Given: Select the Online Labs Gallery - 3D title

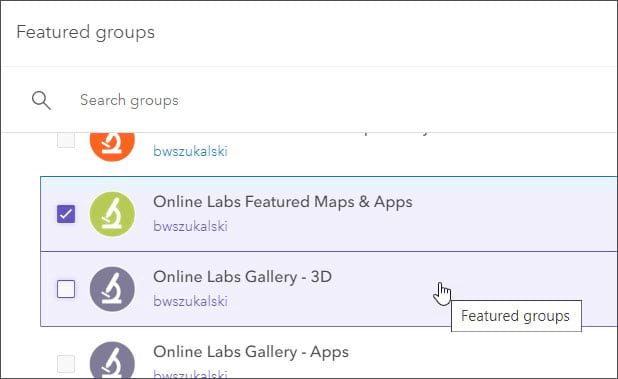Looking at the screenshot, I should click(242, 277).
